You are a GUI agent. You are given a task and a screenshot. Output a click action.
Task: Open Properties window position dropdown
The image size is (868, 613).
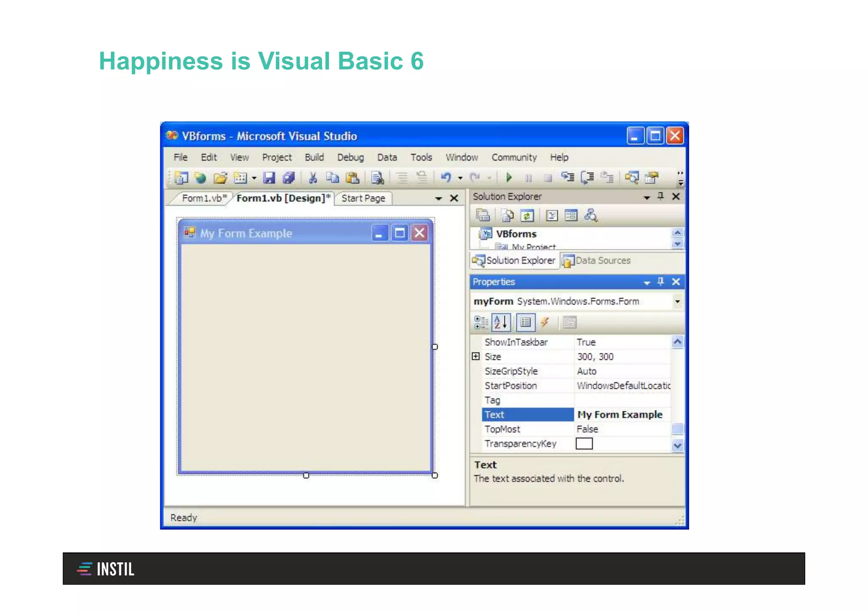click(647, 283)
